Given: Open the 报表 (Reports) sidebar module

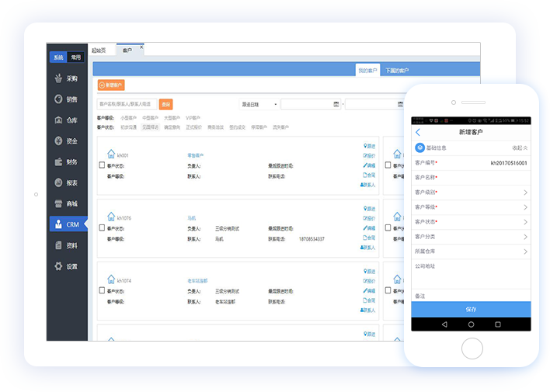Looking at the screenshot, I should 67,183.
